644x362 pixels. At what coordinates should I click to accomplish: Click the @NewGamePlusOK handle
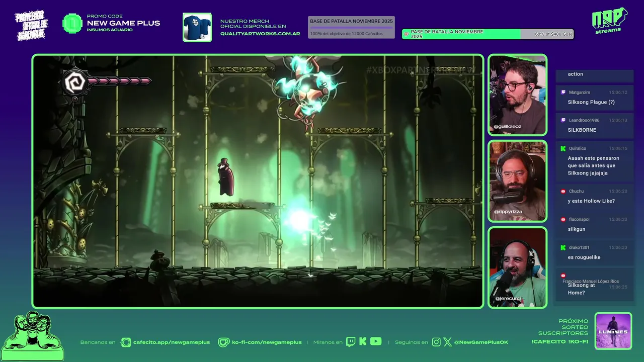pyautogui.click(x=481, y=342)
